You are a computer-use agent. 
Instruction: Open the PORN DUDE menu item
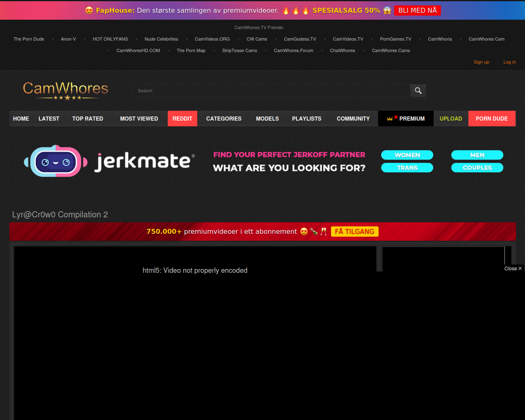tap(492, 119)
